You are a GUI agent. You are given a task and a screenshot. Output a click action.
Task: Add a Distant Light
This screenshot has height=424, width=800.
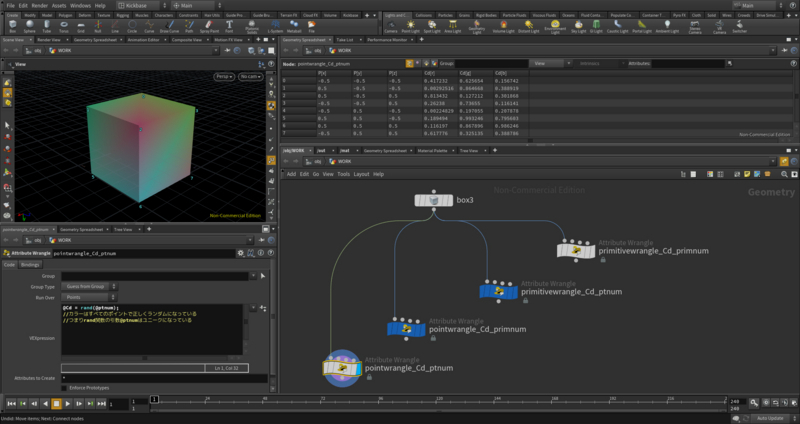tap(529, 26)
